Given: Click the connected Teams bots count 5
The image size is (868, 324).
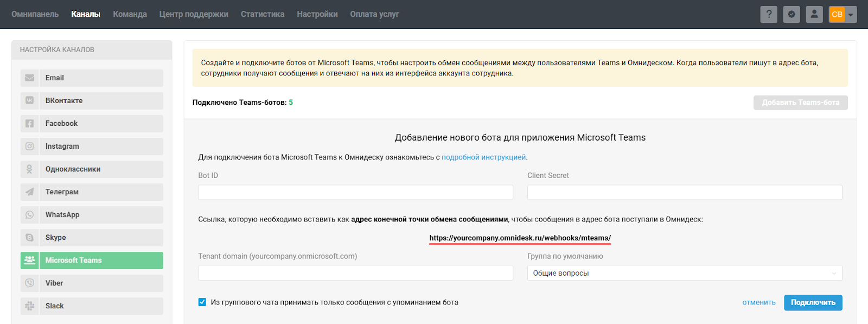Looking at the screenshot, I should [291, 103].
